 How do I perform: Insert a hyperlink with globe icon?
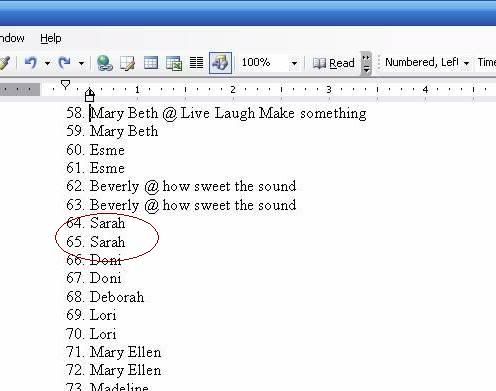click(x=105, y=63)
